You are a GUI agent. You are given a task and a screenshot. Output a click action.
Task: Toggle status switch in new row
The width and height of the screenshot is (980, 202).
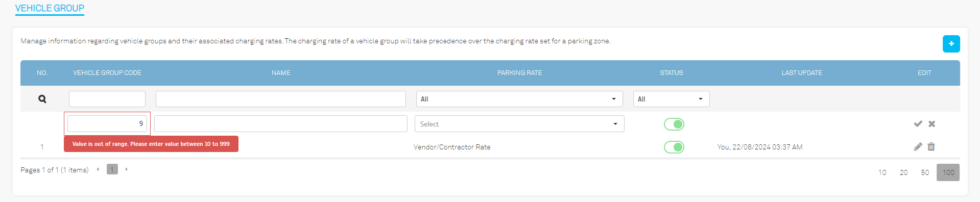(x=674, y=124)
